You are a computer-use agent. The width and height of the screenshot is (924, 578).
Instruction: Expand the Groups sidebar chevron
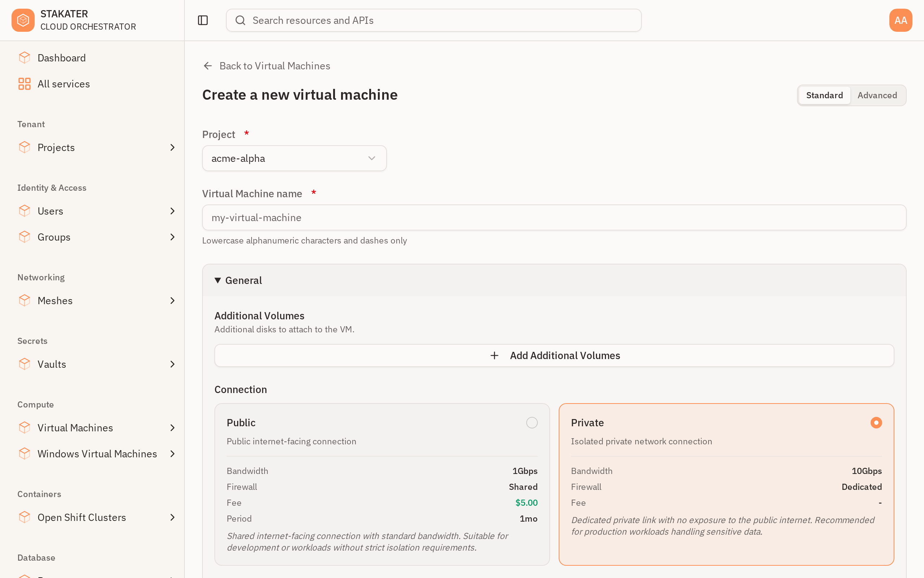(172, 237)
